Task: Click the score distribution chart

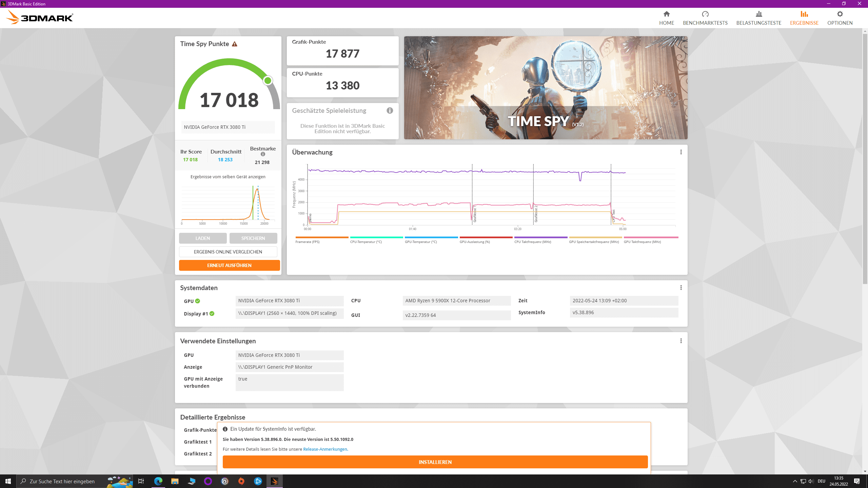Action: (228, 205)
